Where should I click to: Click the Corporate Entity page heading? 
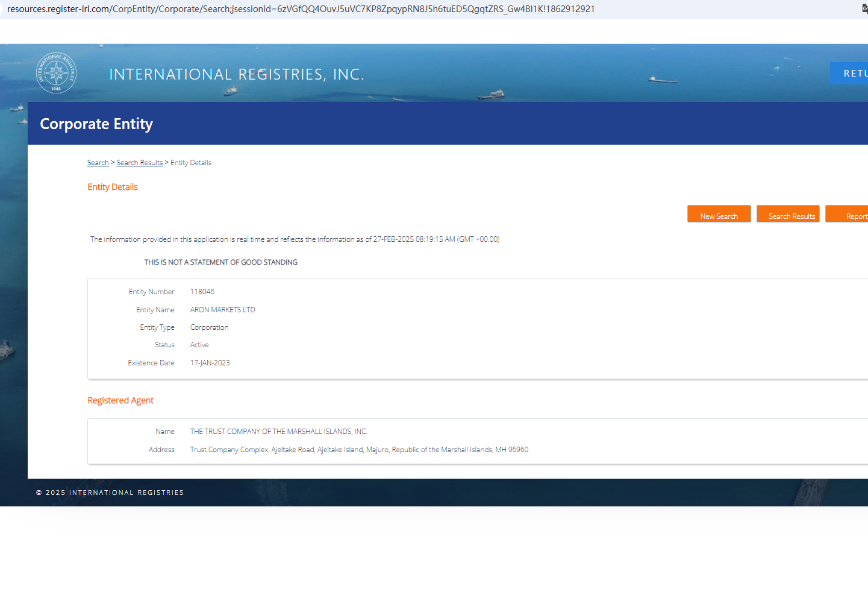(96, 124)
